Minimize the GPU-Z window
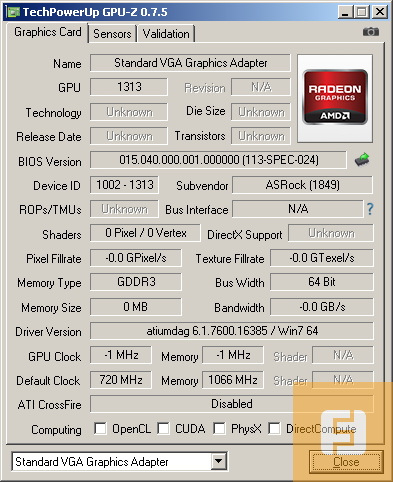The height and width of the screenshot is (482, 393). coord(345,12)
